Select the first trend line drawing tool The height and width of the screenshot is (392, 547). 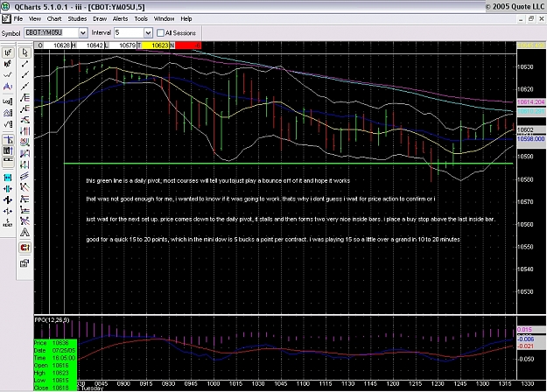[x=25, y=64]
